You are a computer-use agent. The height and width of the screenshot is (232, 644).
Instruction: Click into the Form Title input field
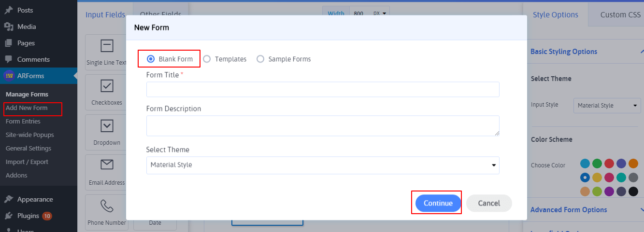[322, 90]
